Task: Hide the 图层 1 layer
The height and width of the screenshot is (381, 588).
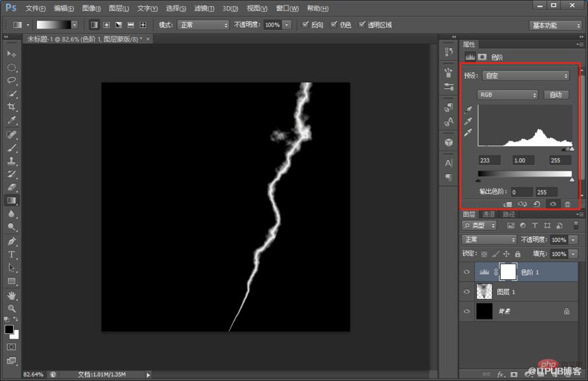Action: [467, 292]
